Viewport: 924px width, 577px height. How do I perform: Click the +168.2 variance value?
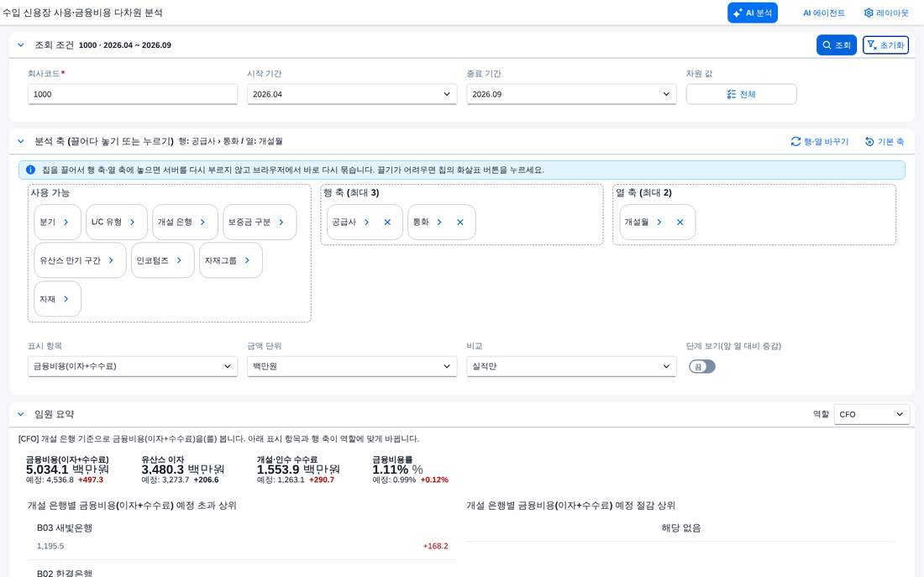pos(435,547)
